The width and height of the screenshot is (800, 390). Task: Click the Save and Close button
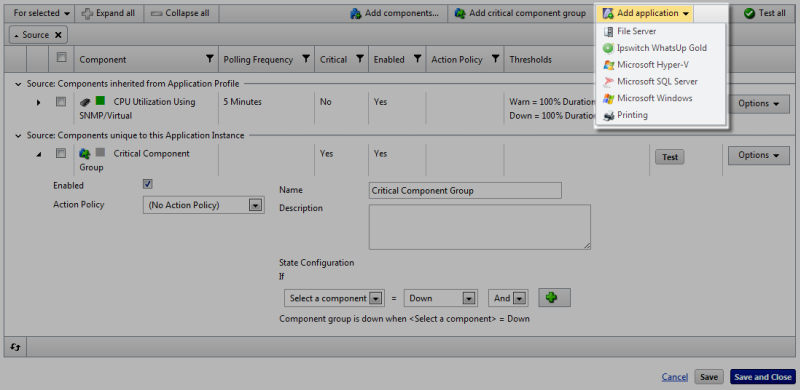pos(763,377)
